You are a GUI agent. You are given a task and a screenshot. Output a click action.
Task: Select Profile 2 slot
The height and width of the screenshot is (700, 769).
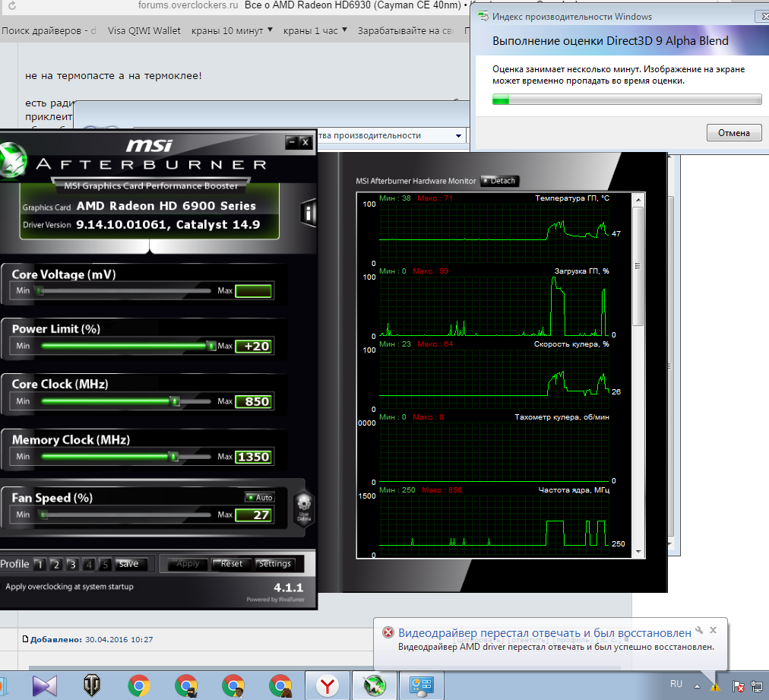point(56,565)
